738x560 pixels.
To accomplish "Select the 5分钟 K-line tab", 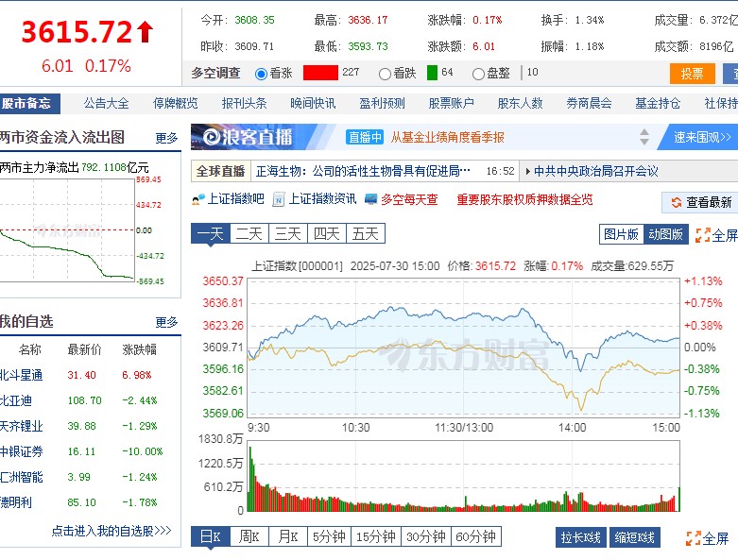I will [329, 536].
